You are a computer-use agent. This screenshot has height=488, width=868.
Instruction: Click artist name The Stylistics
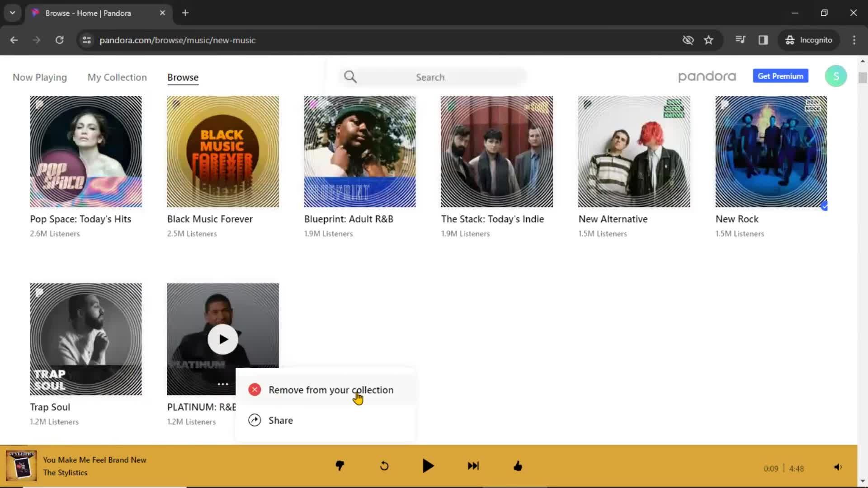click(65, 472)
